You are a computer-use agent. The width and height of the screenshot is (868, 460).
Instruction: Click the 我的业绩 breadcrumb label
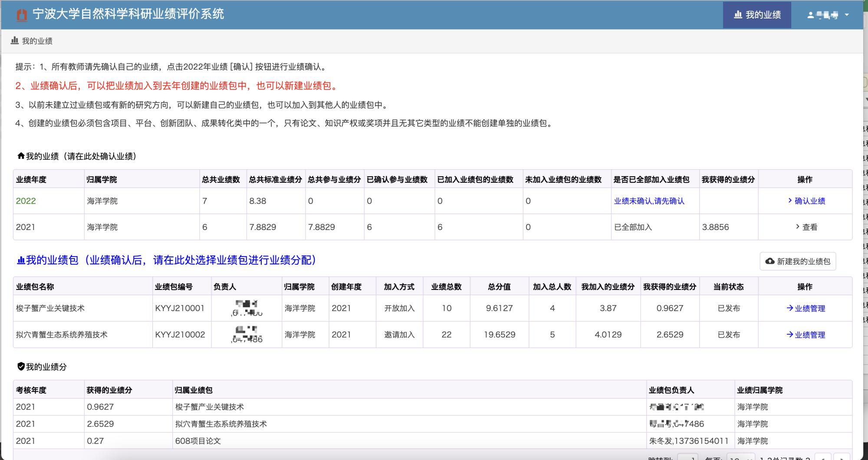click(37, 41)
